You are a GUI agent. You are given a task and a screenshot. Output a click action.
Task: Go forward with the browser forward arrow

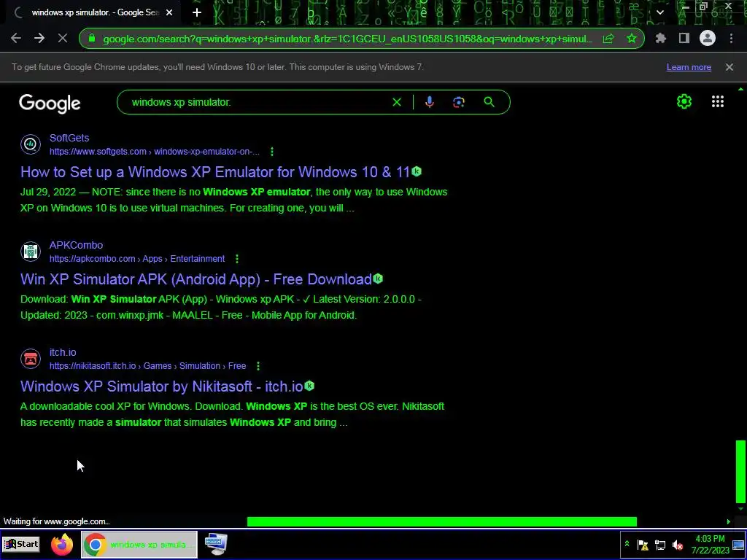(39, 39)
